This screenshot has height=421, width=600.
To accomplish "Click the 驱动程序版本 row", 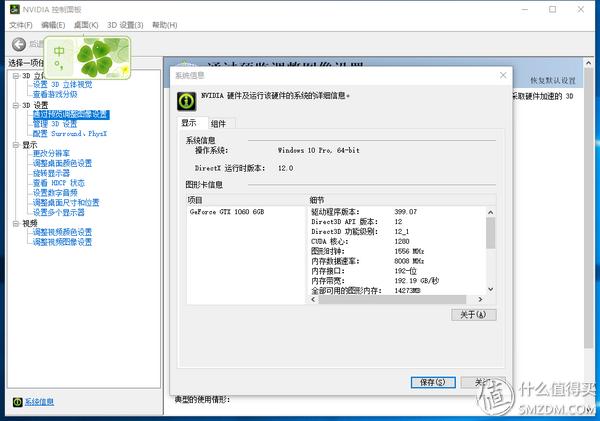I will pyautogui.click(x=396, y=212).
